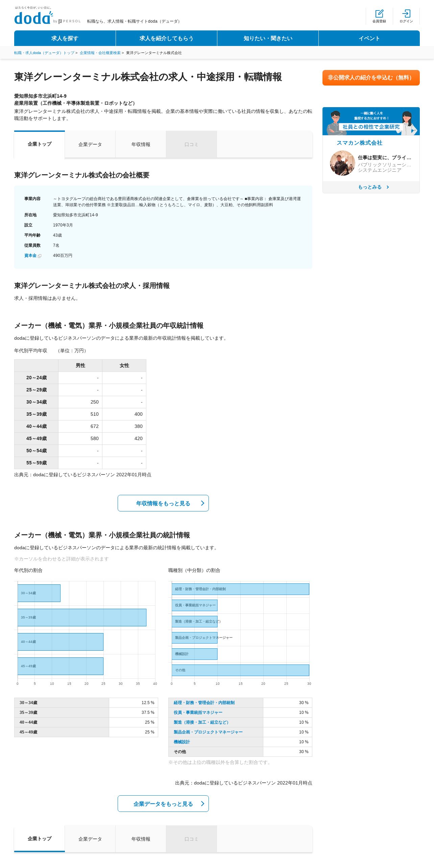Select the bottom 企業データ tab
Image resolution: width=434 pixels, height=868 pixels.
tap(90, 839)
